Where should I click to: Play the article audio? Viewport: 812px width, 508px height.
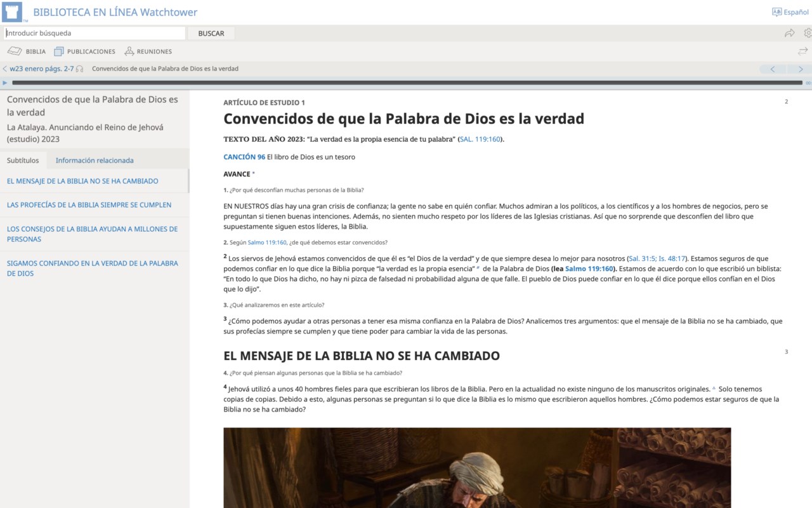coord(5,83)
